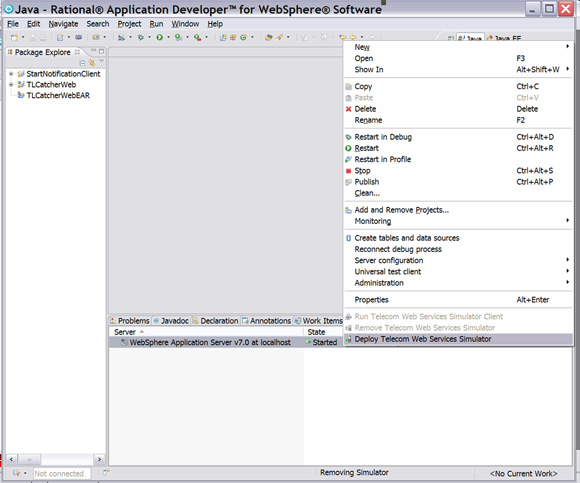Choose Restart in Debug from context menu
This screenshot has width=580, height=483.
tap(459, 137)
